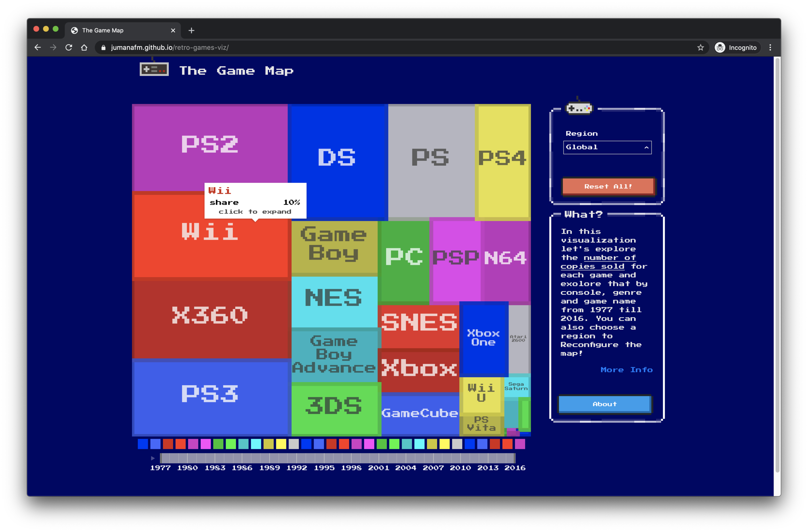The width and height of the screenshot is (808, 532).
Task: Click the gray legend swatch after first yellow
Action: pyautogui.click(x=294, y=444)
